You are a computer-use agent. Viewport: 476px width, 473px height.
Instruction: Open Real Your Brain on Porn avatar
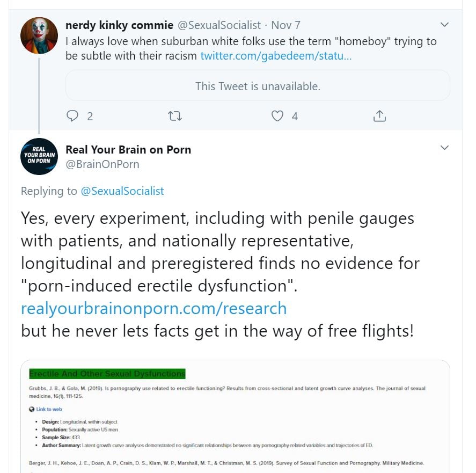coord(39,156)
